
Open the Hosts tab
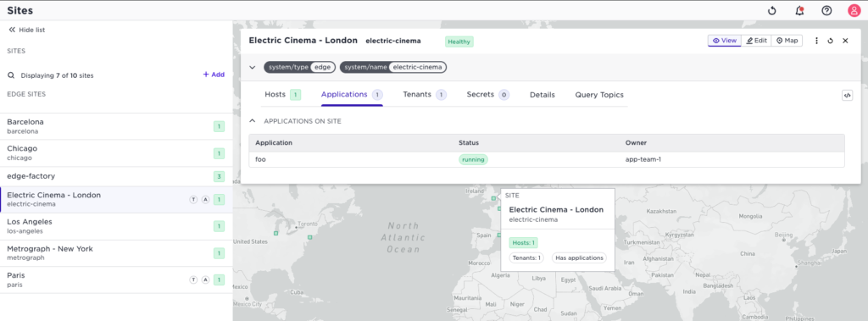[x=282, y=95]
